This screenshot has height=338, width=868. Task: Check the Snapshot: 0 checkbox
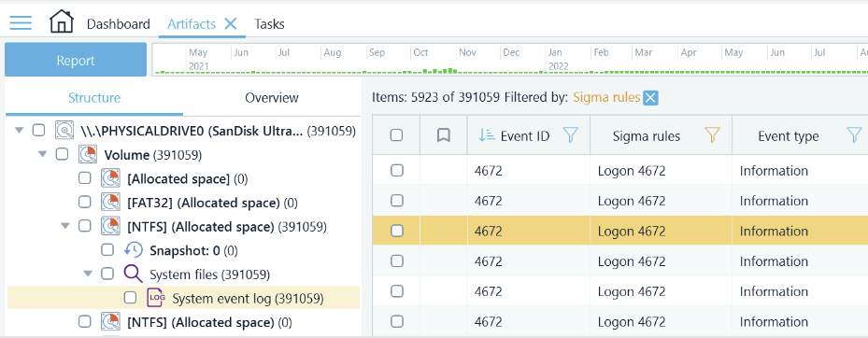(x=107, y=250)
